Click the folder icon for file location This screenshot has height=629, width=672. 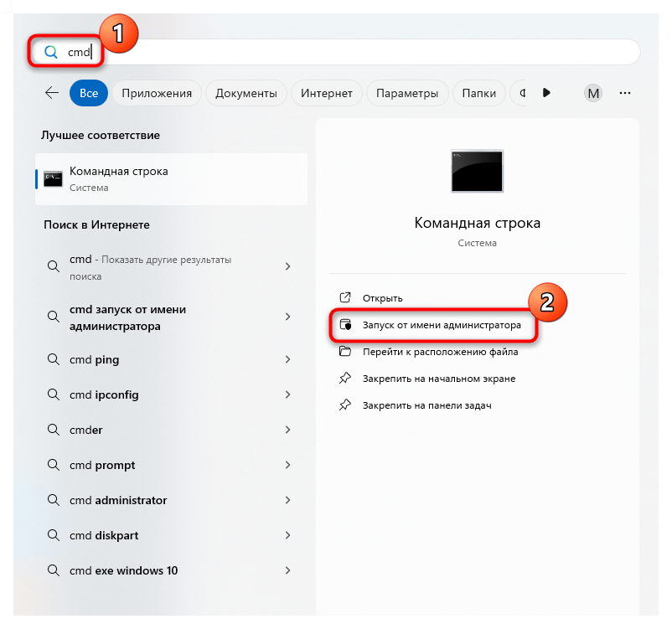pos(345,351)
